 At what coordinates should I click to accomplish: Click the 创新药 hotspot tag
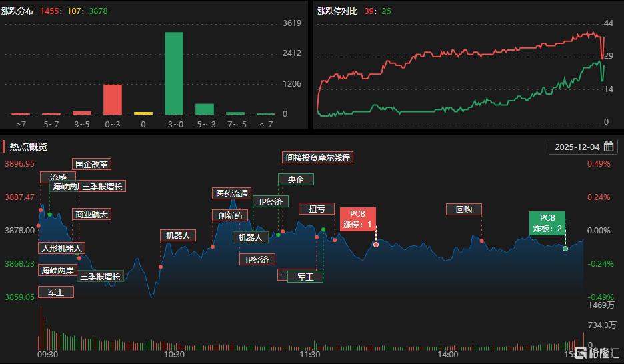click(x=230, y=215)
